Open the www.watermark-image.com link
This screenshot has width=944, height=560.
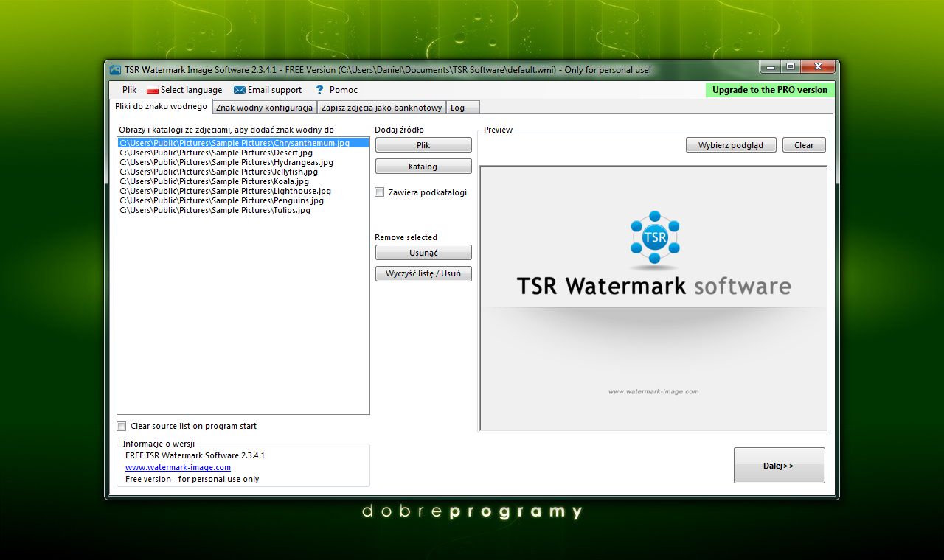(178, 467)
